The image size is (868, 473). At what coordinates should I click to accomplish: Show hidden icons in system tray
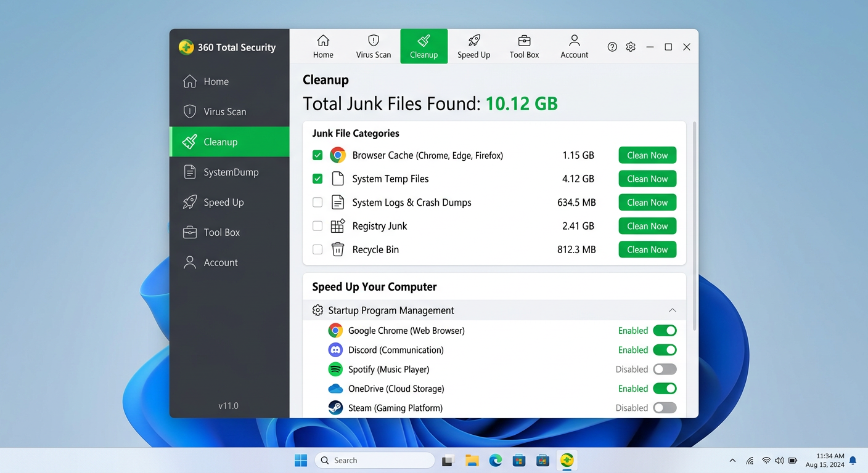732,461
